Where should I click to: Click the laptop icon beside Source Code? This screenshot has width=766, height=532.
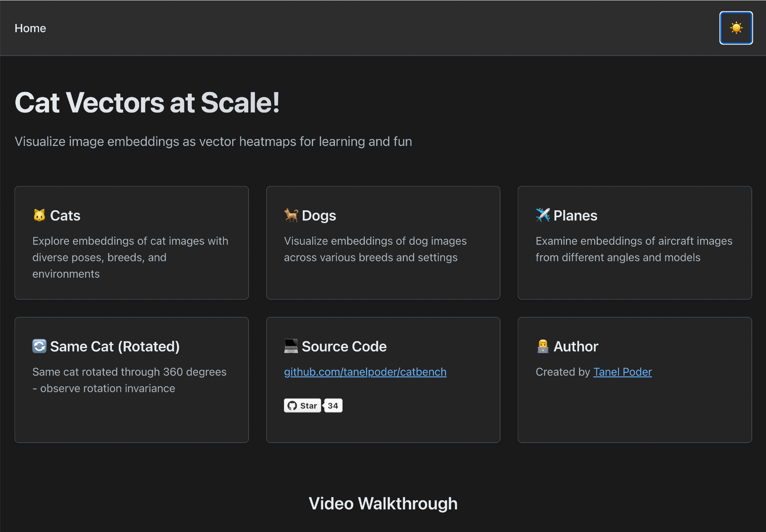[x=291, y=346]
